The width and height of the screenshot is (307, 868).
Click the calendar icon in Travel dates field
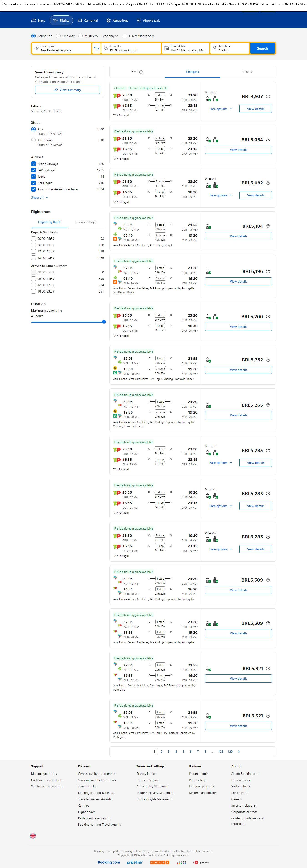click(x=166, y=48)
